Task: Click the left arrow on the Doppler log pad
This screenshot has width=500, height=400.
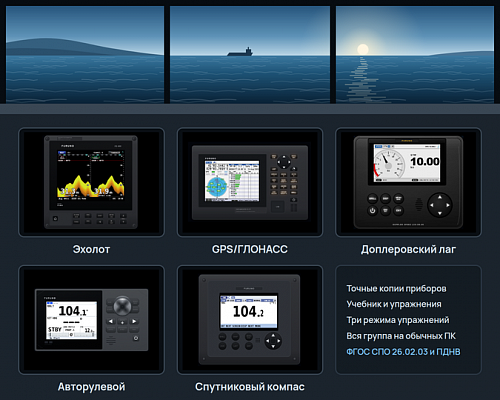Action: click(x=432, y=205)
